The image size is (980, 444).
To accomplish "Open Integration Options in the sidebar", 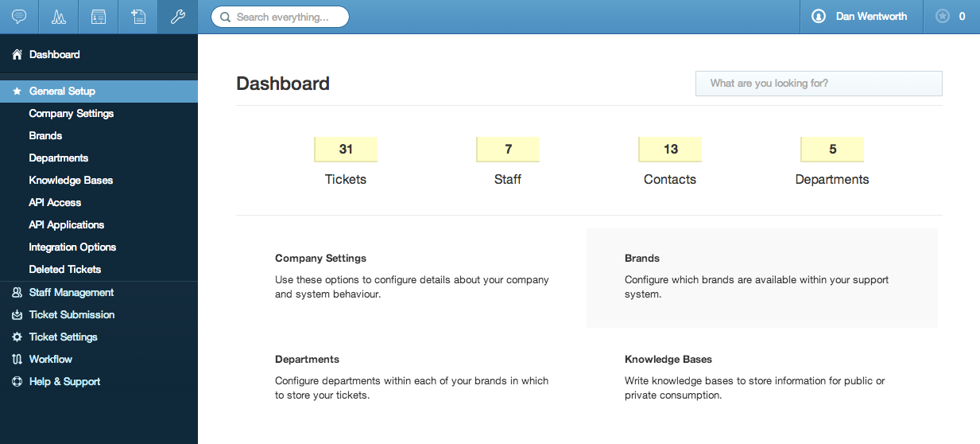I will (72, 247).
